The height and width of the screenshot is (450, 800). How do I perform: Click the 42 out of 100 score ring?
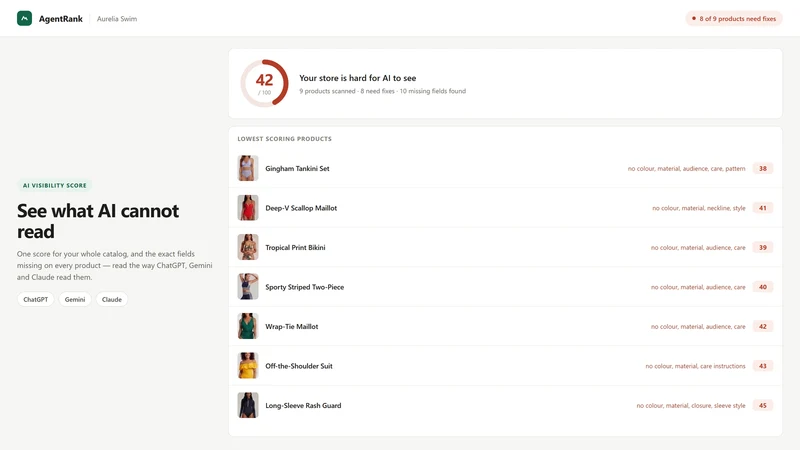(x=264, y=83)
